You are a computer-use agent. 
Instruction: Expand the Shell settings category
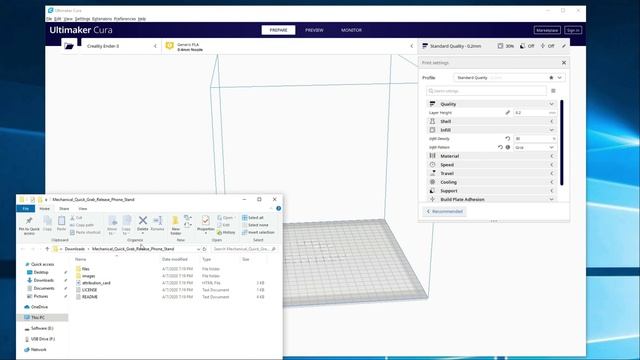tap(552, 121)
